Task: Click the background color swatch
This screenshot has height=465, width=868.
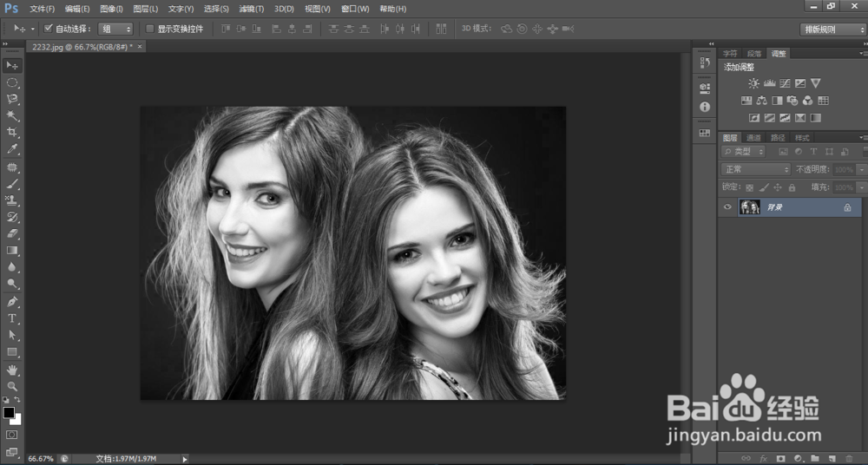Action: click(17, 421)
